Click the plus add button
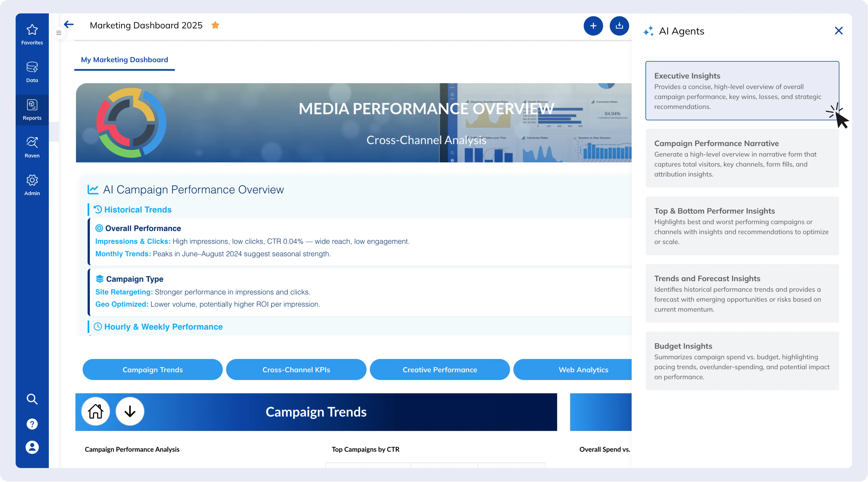The width and height of the screenshot is (868, 482). point(593,26)
